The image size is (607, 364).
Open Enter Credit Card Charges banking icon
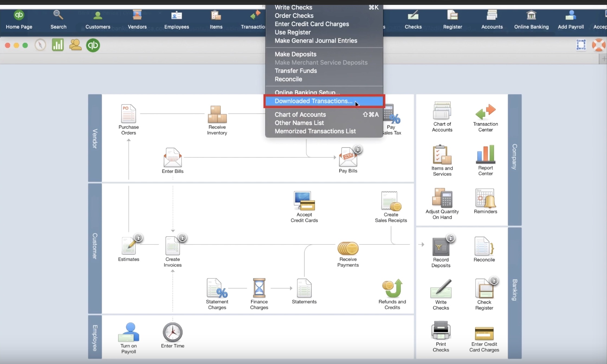pos(484,333)
